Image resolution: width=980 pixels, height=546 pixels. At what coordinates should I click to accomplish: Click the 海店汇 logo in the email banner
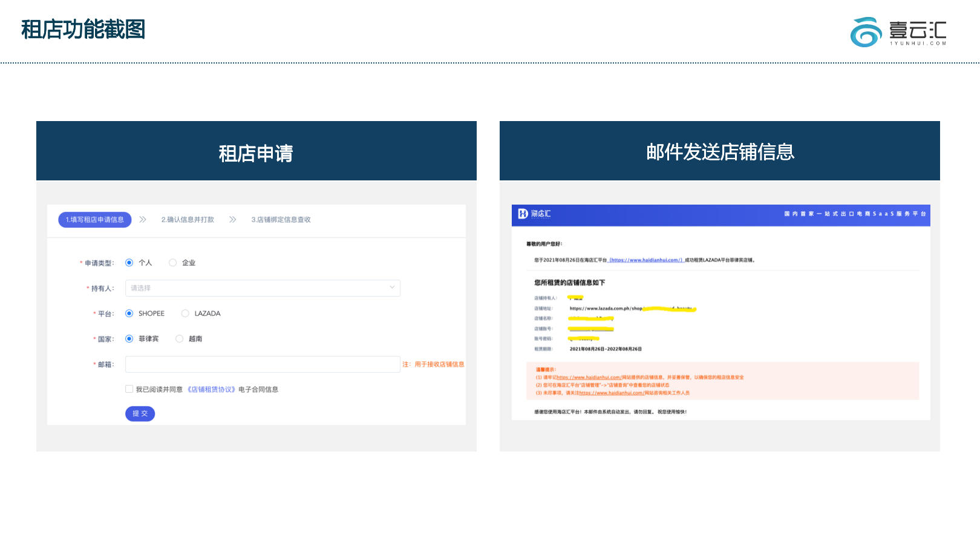click(535, 214)
